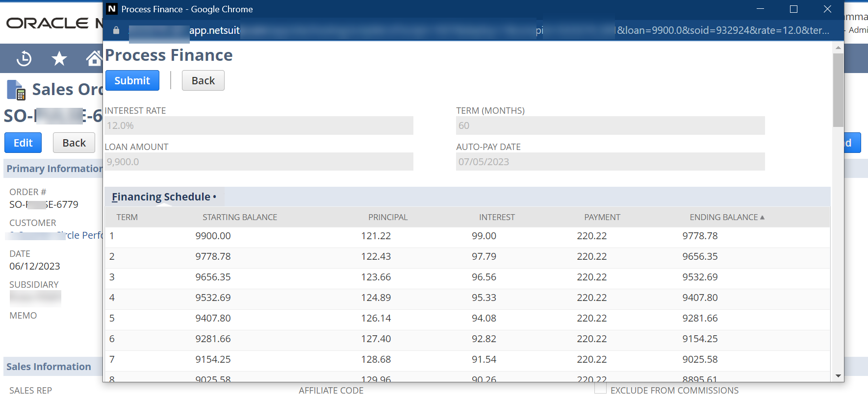Click the Sales Order document icon
The width and height of the screenshot is (868, 398).
(16, 90)
